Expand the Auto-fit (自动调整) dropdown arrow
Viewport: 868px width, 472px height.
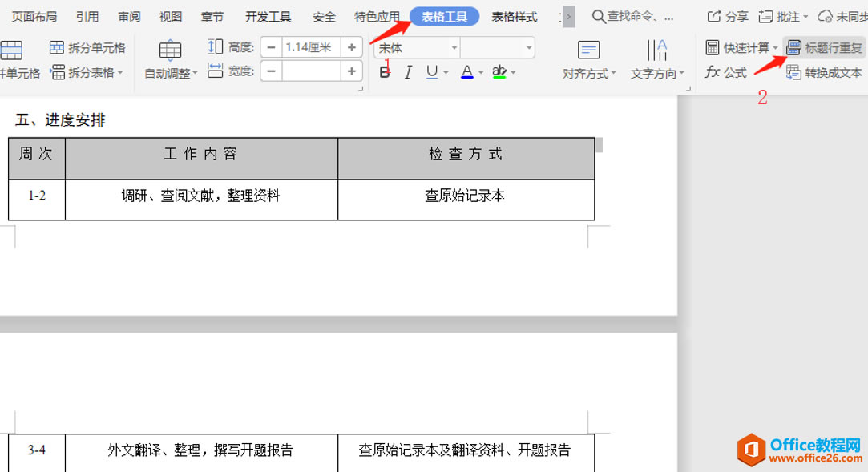click(195, 73)
